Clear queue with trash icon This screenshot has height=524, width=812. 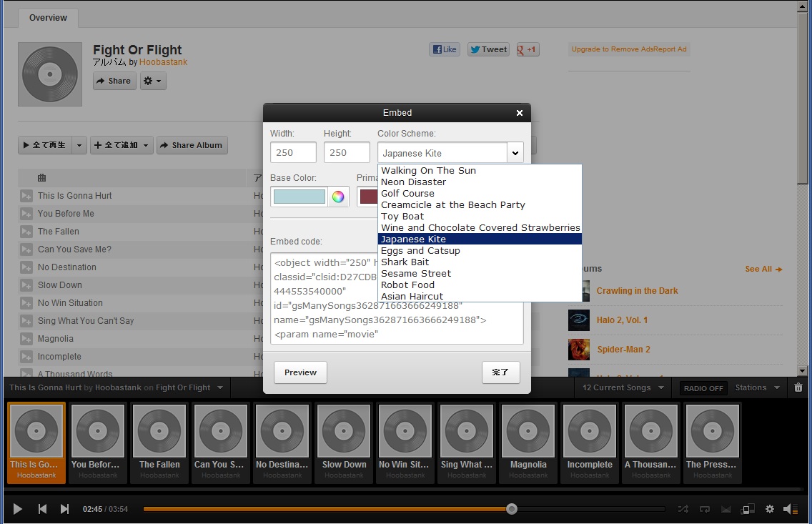pos(798,387)
